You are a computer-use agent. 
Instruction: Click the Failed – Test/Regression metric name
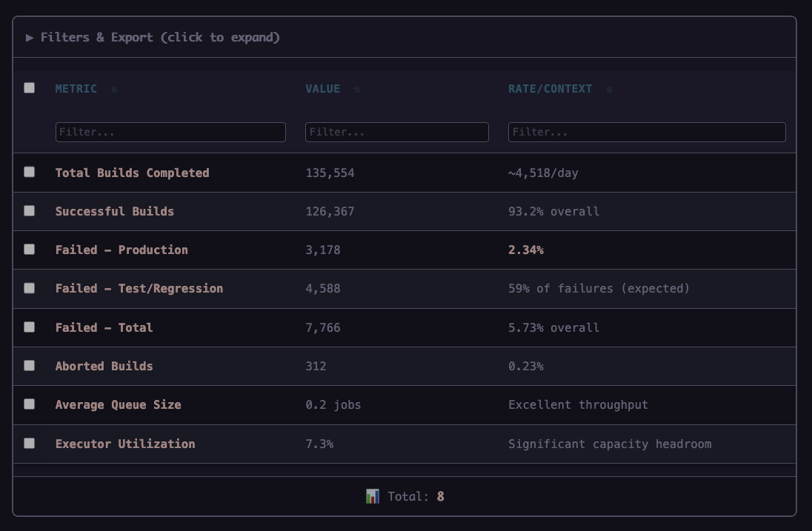pos(139,289)
